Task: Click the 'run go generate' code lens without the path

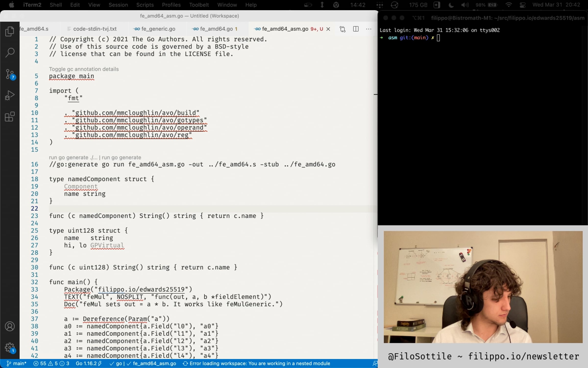Action: 122,158
